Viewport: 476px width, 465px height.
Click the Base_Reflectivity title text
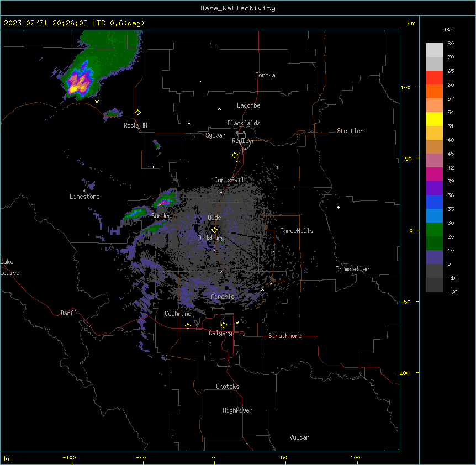[x=238, y=8]
